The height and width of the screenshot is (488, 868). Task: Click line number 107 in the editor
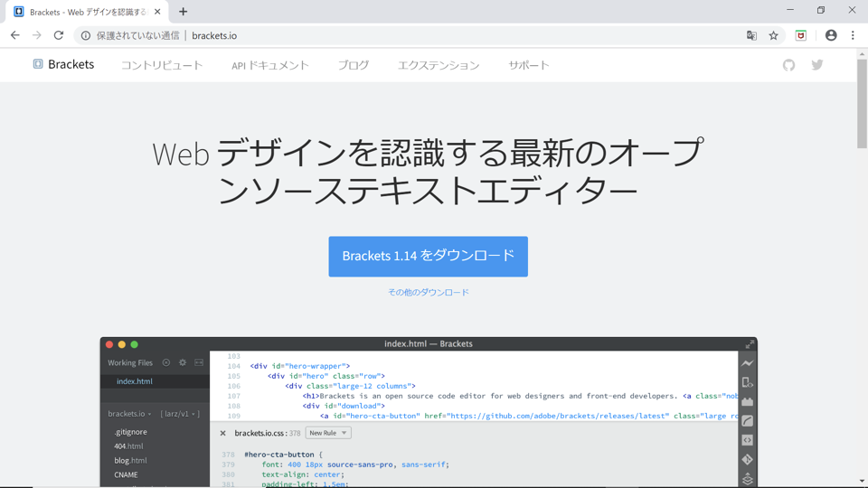pos(233,396)
